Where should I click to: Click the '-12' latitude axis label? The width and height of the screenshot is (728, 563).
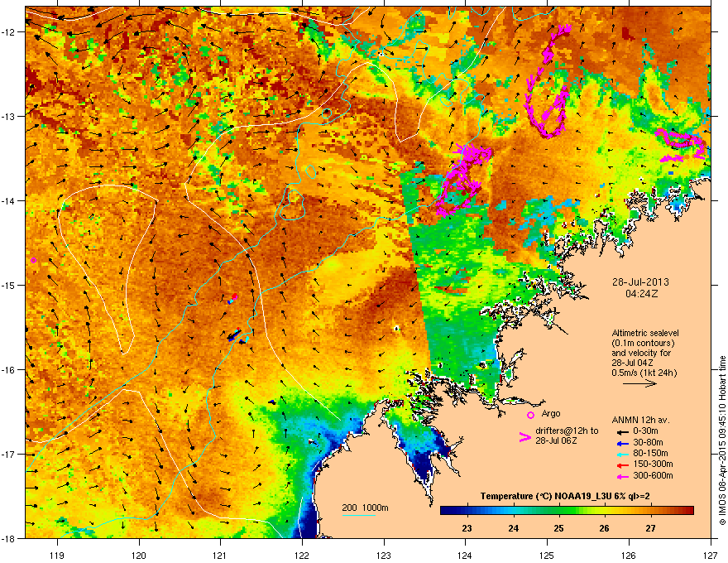pyautogui.click(x=8, y=31)
